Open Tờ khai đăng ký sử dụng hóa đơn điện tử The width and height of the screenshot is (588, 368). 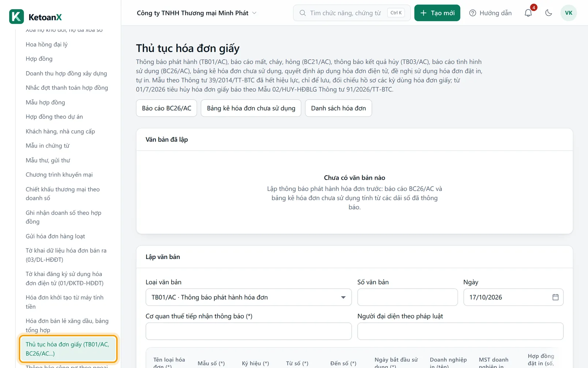64,279
